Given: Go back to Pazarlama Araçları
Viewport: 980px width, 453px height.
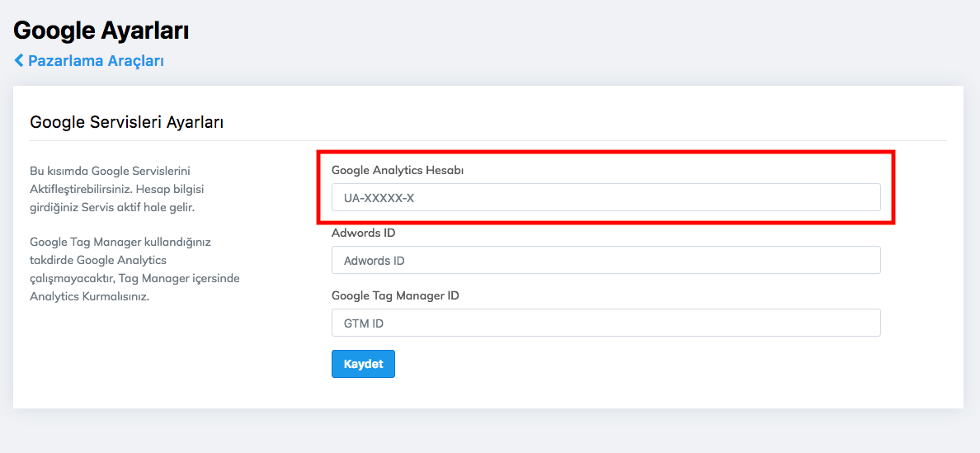Looking at the screenshot, I should pos(96,61).
